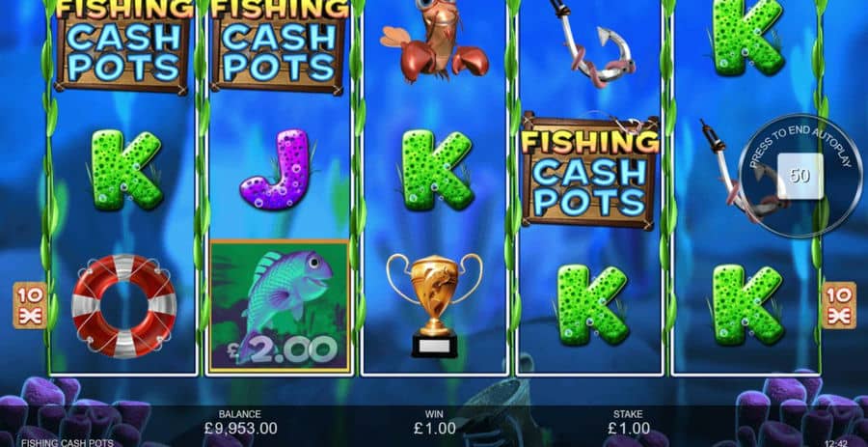Screen dimensions: 868x447
Task: Open the Stake £1.00 setting
Action: [x=628, y=423]
